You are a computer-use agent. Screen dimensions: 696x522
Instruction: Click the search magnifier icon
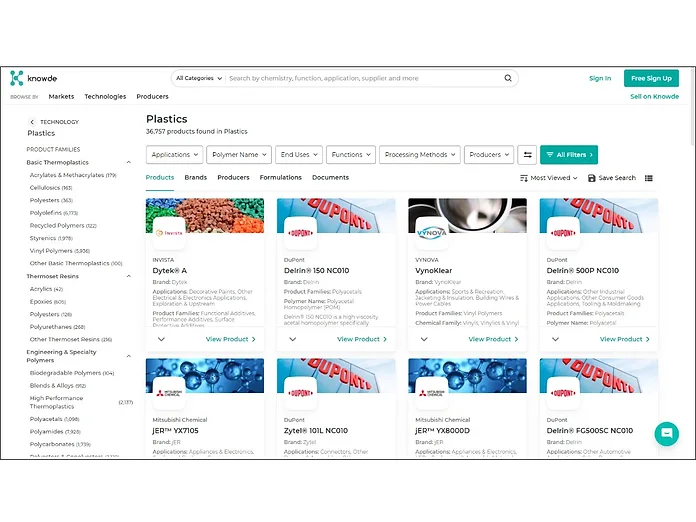coord(508,78)
